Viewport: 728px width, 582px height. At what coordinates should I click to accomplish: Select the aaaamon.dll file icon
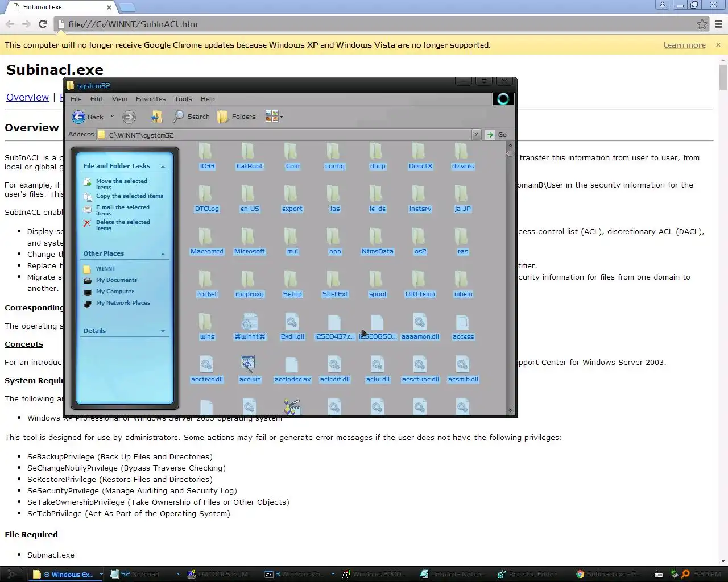click(420, 322)
